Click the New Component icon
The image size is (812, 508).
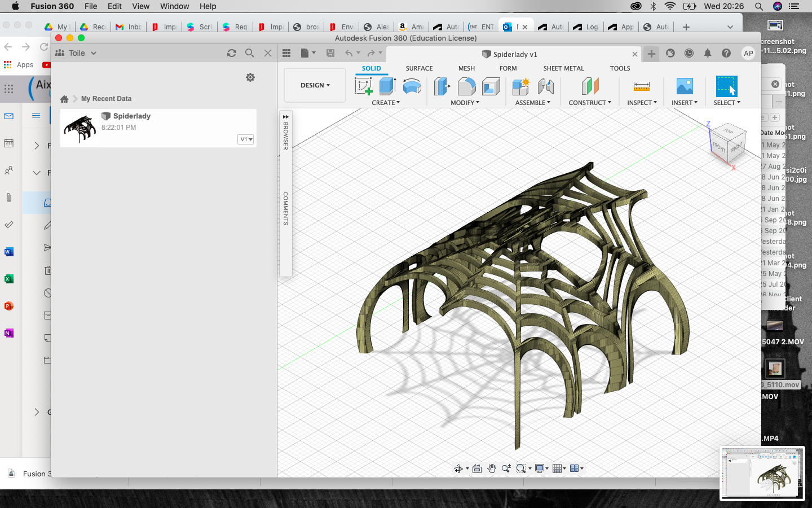coord(521,86)
